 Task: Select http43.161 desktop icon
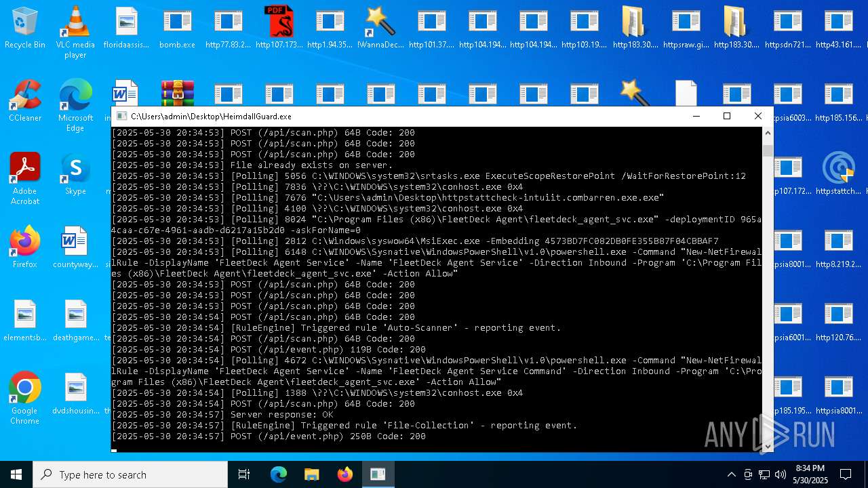838,28
